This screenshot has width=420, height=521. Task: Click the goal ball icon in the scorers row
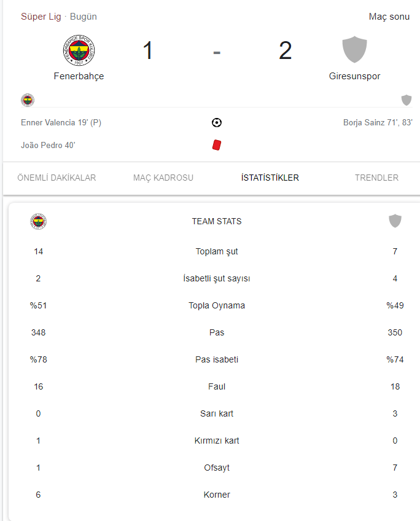[x=217, y=123]
